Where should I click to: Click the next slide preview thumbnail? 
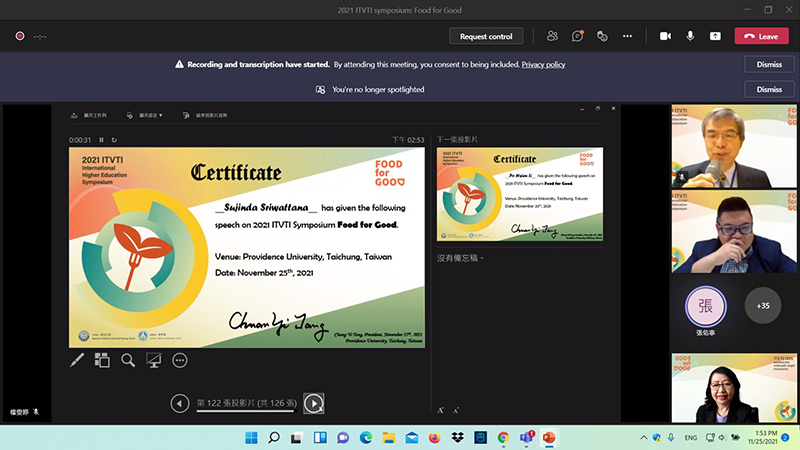click(520, 194)
